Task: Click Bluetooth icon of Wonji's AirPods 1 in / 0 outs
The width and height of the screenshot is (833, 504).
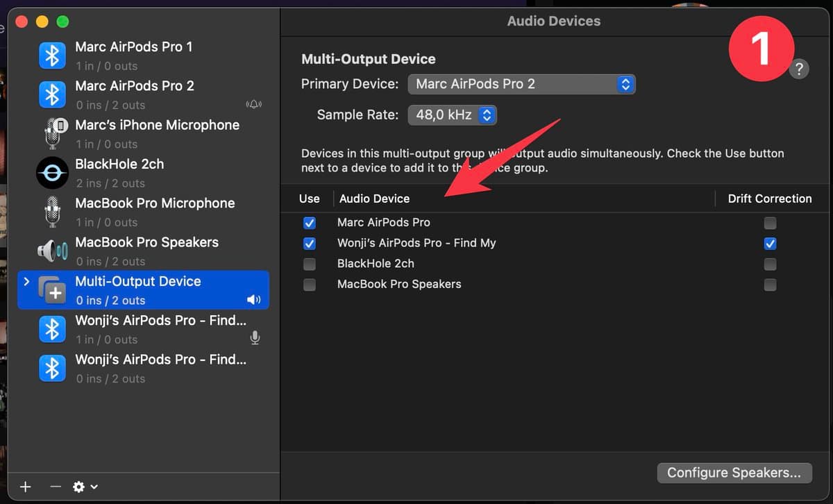Action: 52,329
